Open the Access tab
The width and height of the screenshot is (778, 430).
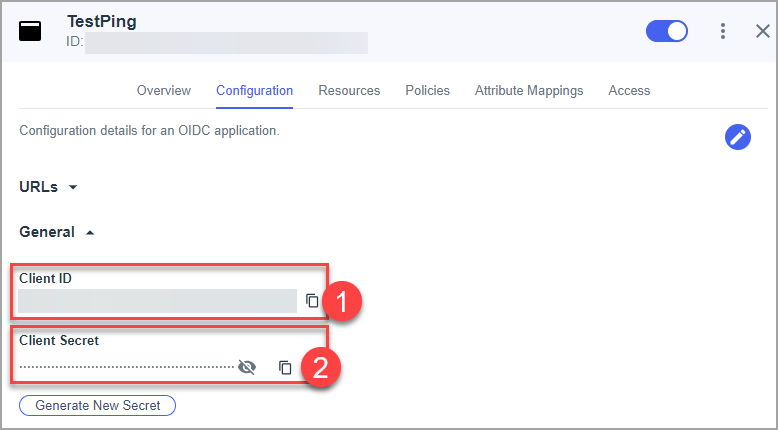pos(629,91)
